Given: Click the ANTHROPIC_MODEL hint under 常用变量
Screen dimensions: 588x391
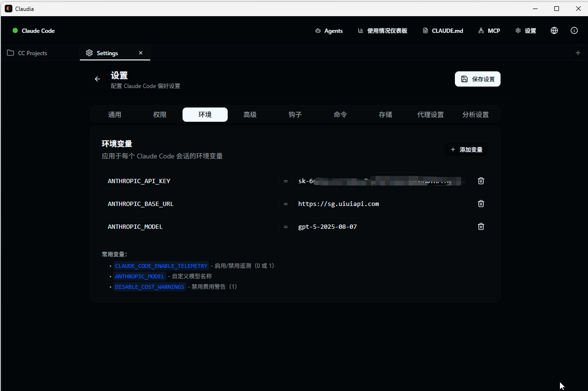Looking at the screenshot, I should point(140,276).
